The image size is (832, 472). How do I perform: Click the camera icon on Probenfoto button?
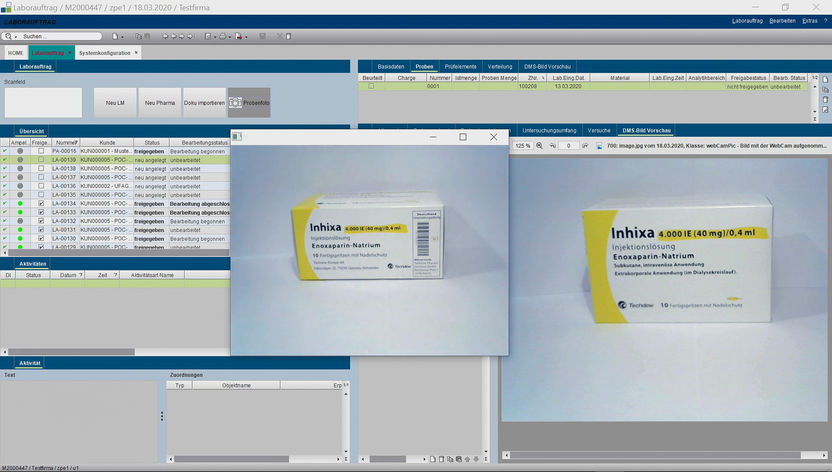(236, 102)
